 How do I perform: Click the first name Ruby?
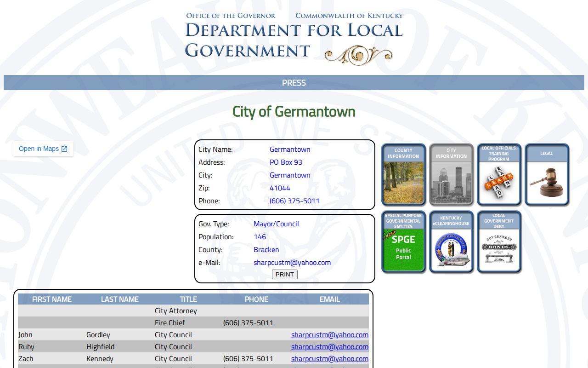(26, 347)
